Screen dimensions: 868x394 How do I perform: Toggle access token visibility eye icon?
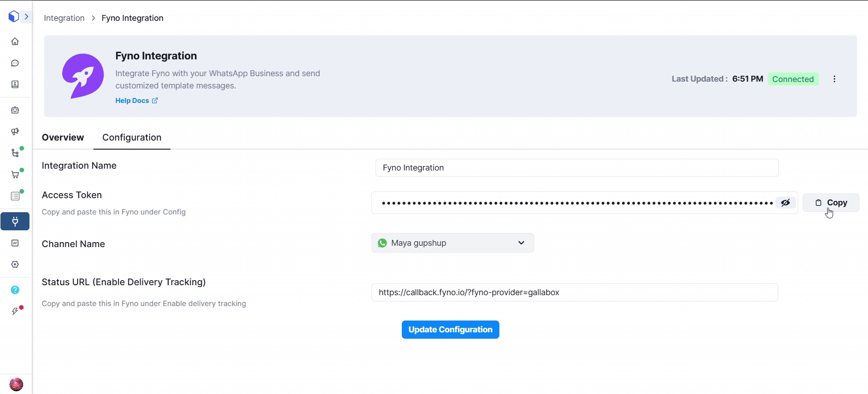coord(785,203)
